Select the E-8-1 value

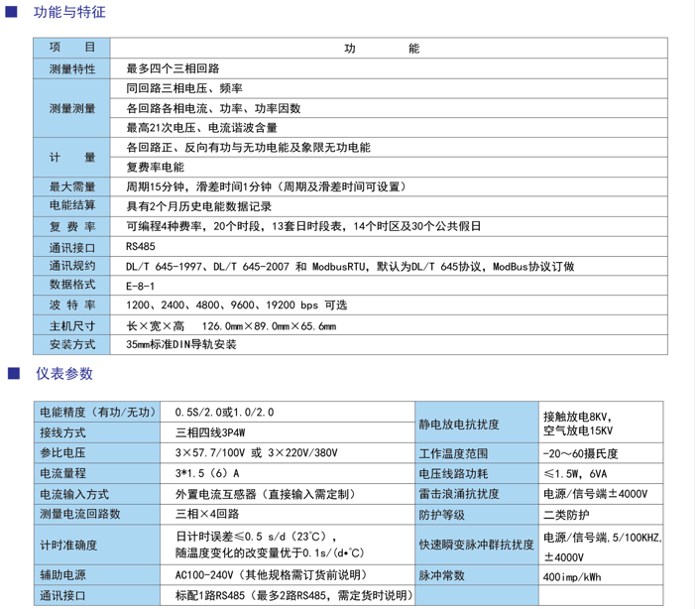(x=140, y=287)
